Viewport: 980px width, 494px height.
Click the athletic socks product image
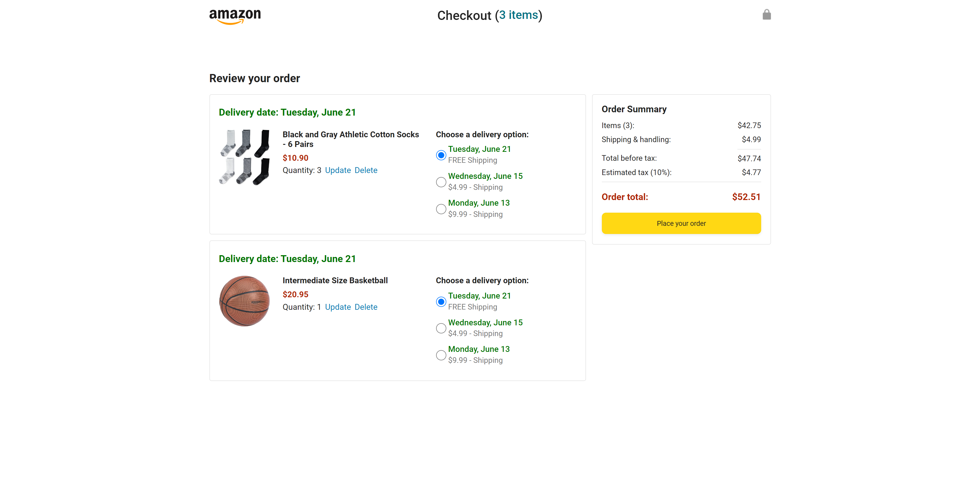245,157
